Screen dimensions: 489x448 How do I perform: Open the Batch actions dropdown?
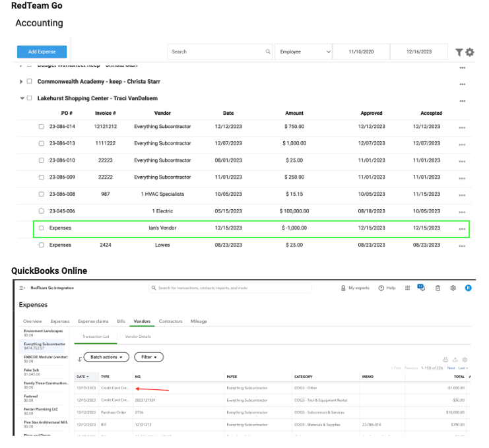point(107,357)
